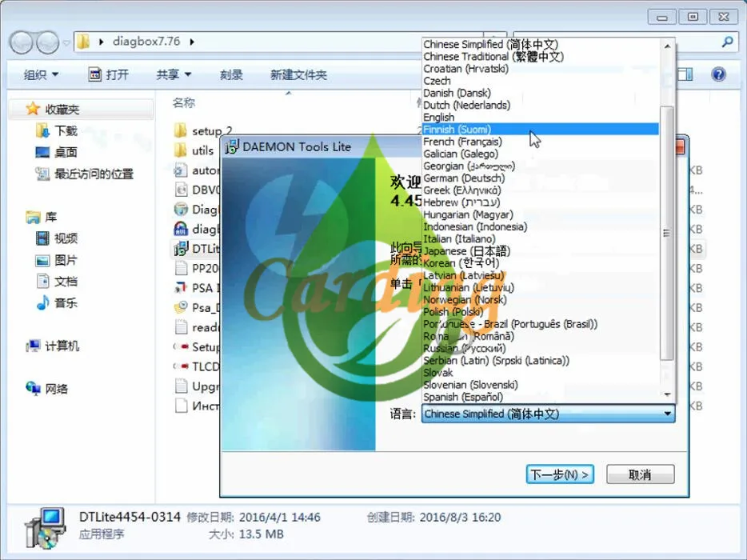Open recent locations dropdown arrow
This screenshot has width=747, height=560.
point(66,43)
